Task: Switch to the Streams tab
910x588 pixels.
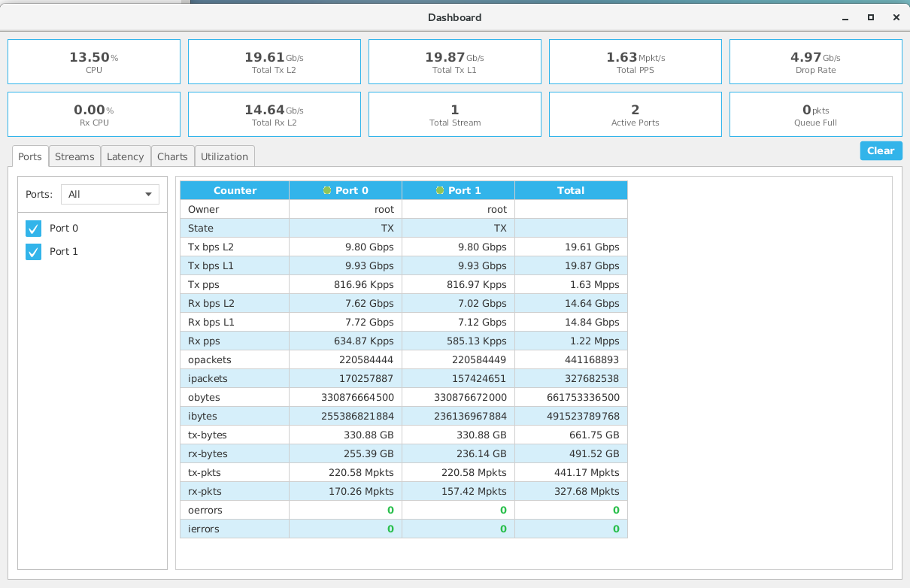Action: pyautogui.click(x=74, y=156)
